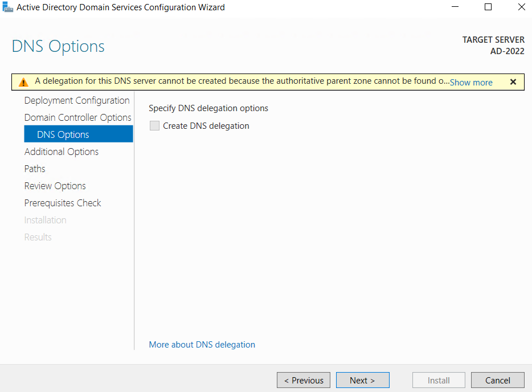Minimize the configuration wizard window

click(455, 7)
